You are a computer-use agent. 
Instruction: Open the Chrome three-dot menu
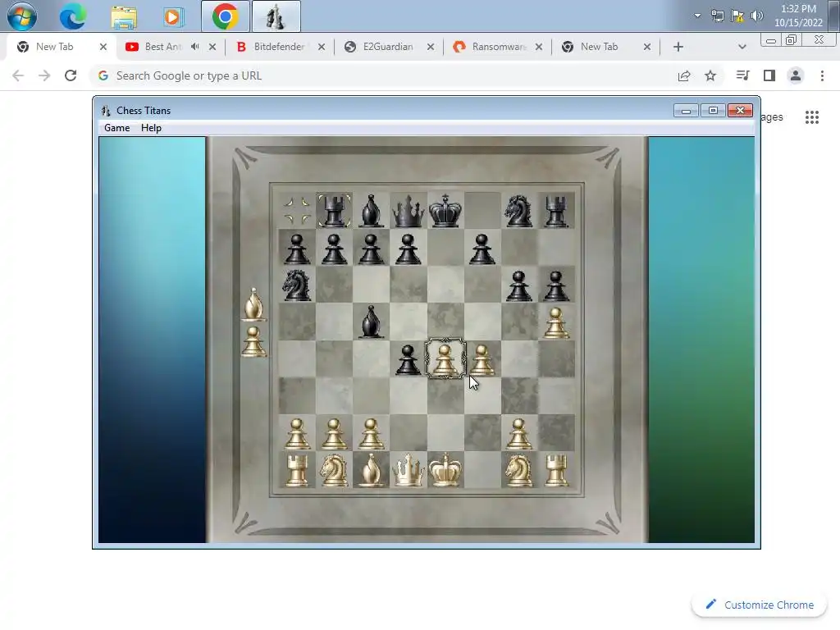pos(822,75)
